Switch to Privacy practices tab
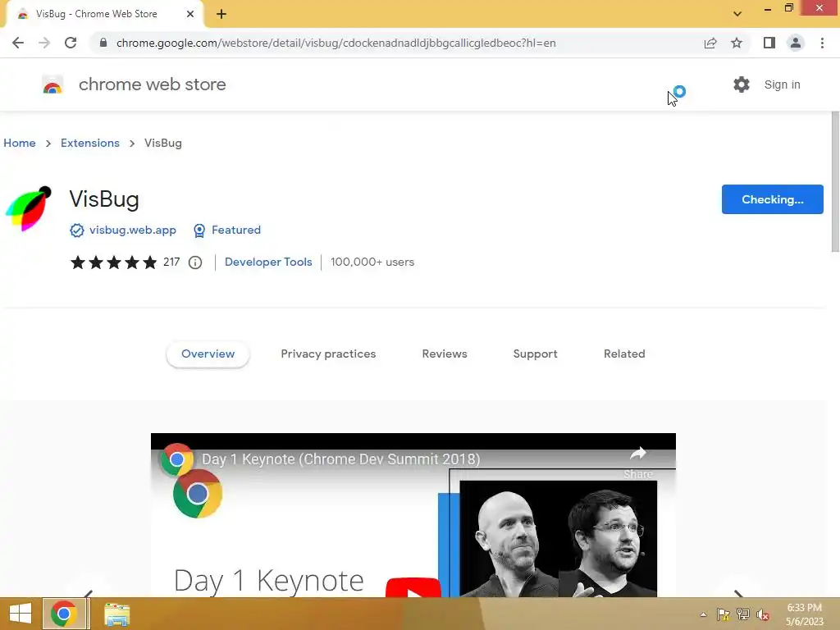 [x=328, y=354]
